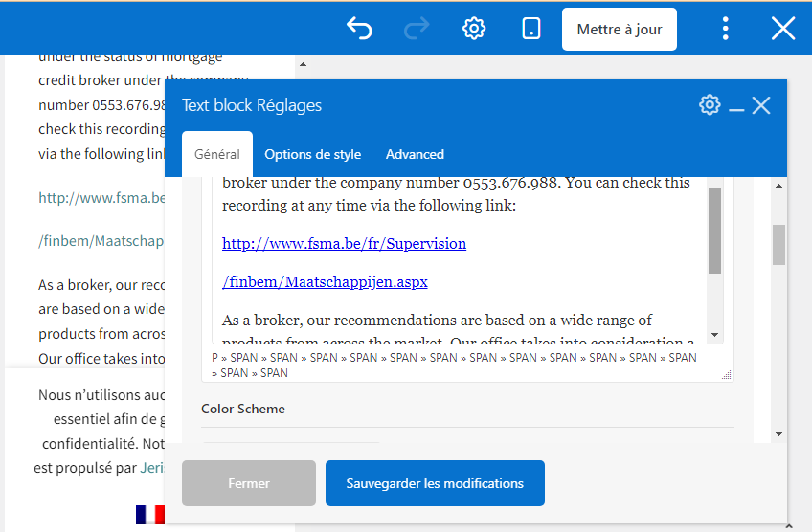Click the settings panel's scroll down arrow
The image size is (812, 532).
(x=778, y=434)
